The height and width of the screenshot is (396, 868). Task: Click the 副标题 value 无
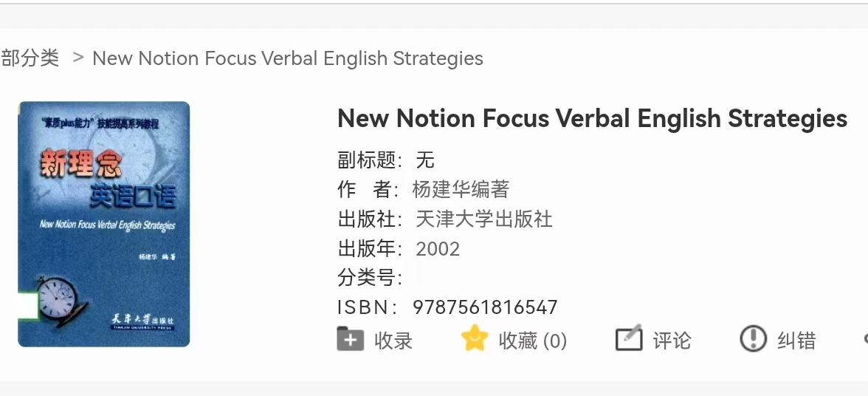coord(425,160)
